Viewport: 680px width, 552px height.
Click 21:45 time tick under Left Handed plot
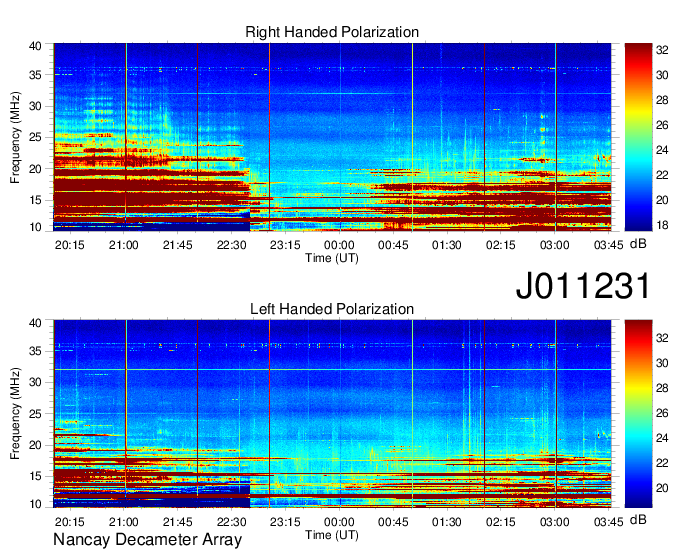177,522
